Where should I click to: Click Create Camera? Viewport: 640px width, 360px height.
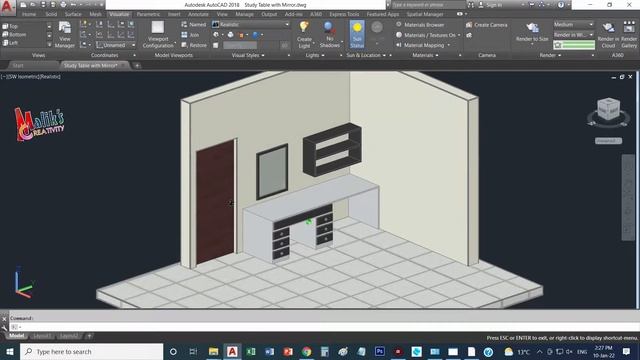point(487,24)
